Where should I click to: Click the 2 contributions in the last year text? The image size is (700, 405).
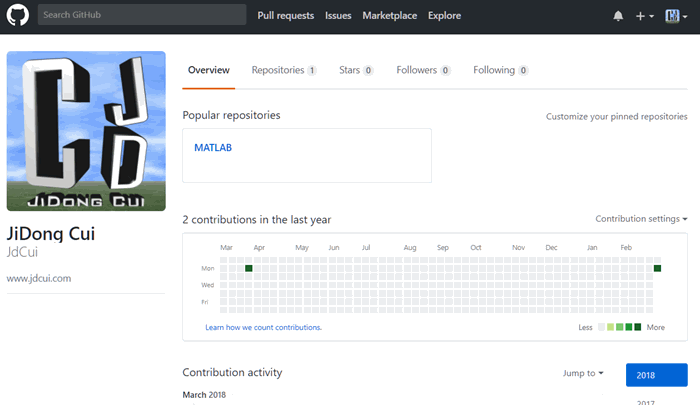tap(257, 220)
